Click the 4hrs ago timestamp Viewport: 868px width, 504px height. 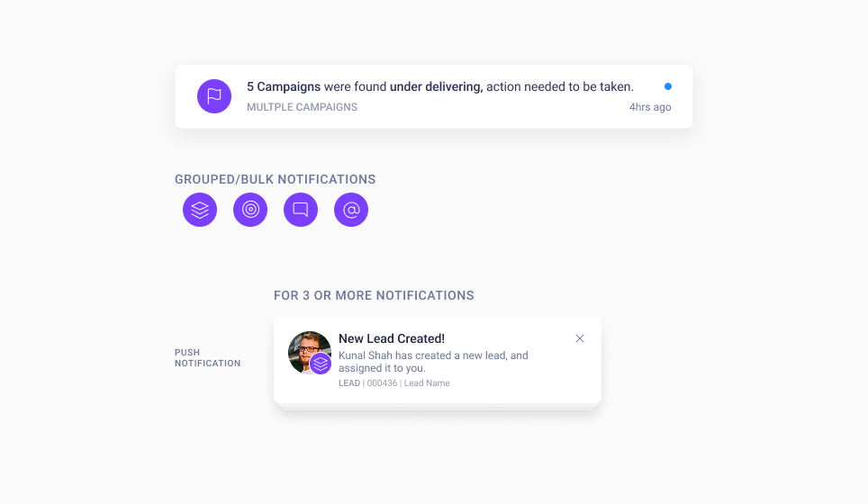(x=650, y=107)
